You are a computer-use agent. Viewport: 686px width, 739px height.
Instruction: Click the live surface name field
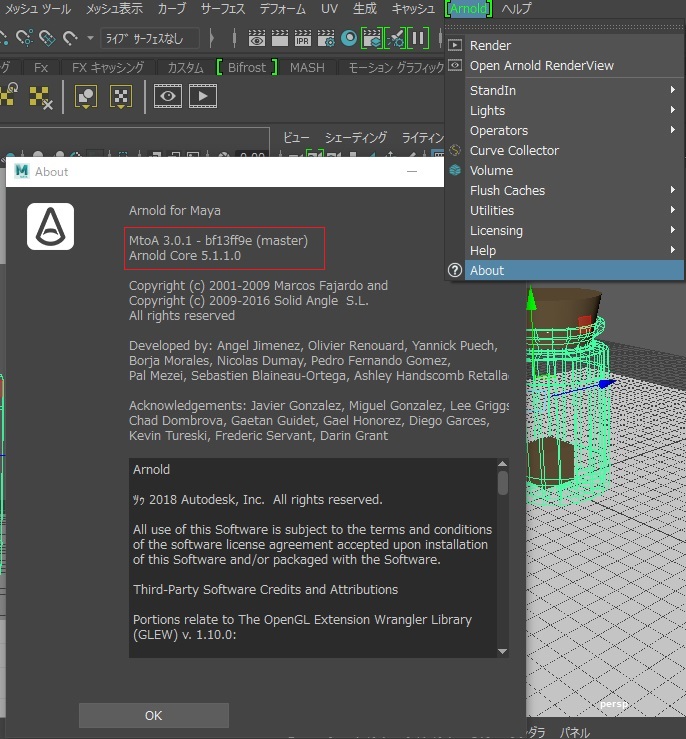pyautogui.click(x=149, y=38)
